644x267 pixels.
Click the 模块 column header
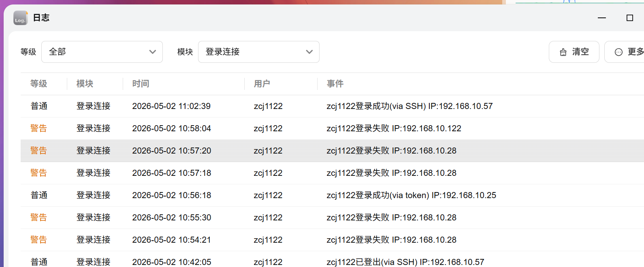click(85, 84)
